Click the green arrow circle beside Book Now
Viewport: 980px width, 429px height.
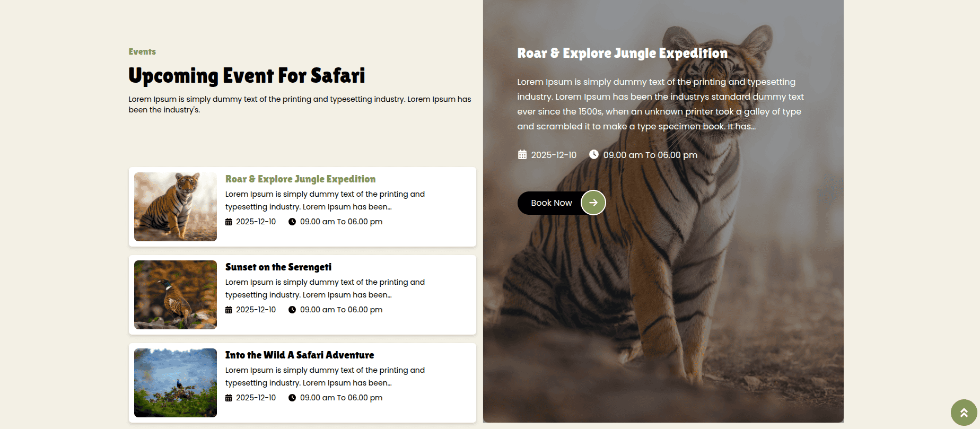point(593,203)
